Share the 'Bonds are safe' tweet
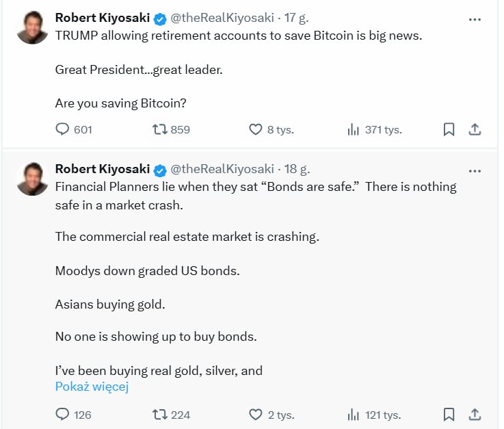504x429 pixels. coord(475,414)
